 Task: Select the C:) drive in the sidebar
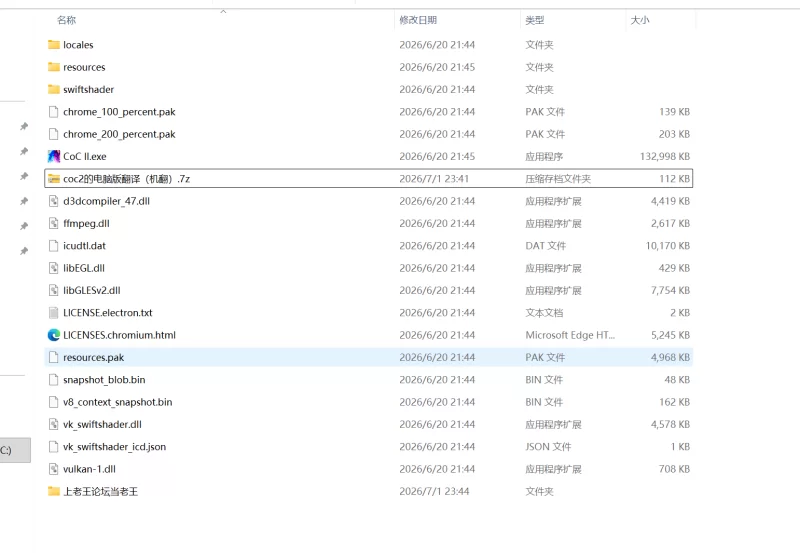[14, 450]
